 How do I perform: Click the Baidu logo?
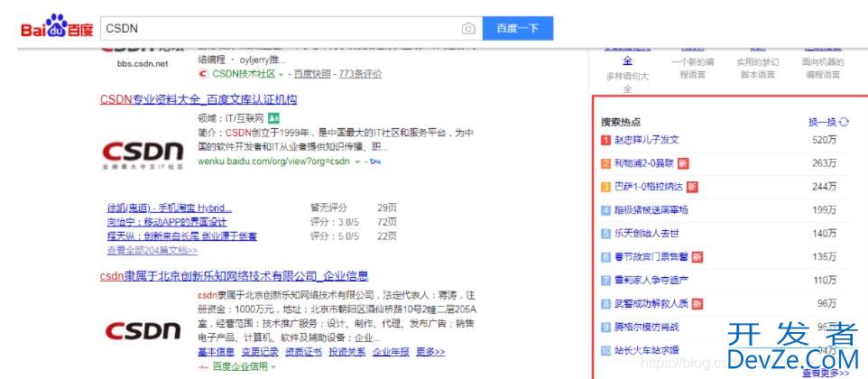pyautogui.click(x=57, y=26)
